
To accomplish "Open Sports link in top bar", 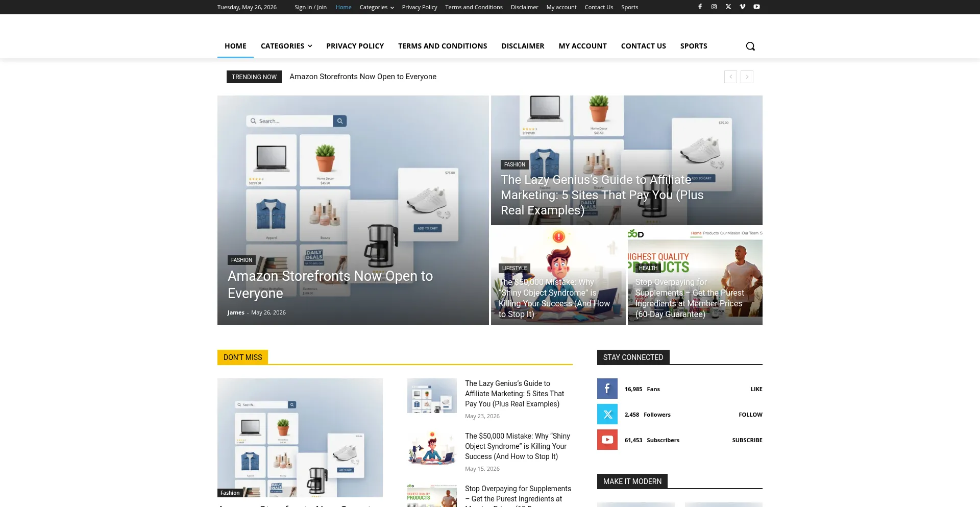I will click(629, 7).
